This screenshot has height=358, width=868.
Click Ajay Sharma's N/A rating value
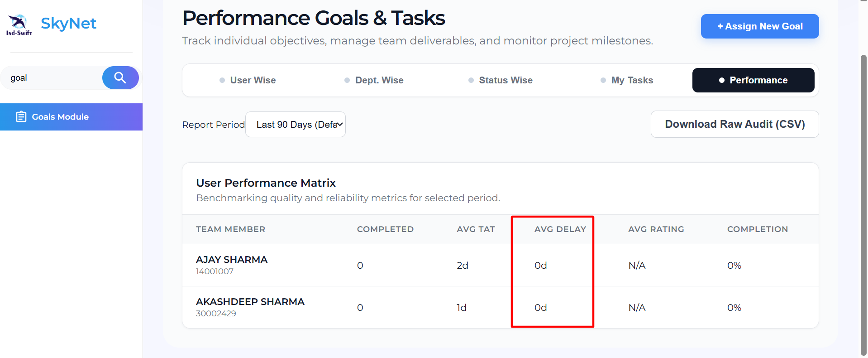click(x=637, y=266)
